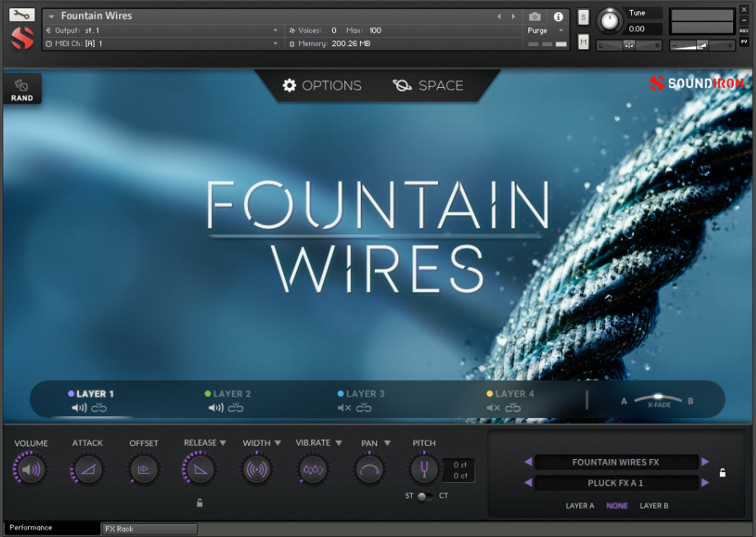Toggle the PV button in the header
The image size is (756, 537).
(744, 42)
